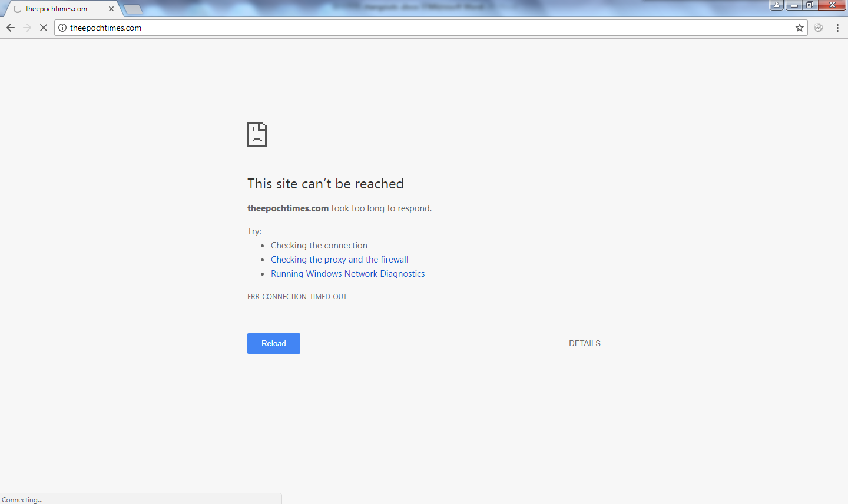Open a new tab
848x504 pixels.
tap(133, 9)
